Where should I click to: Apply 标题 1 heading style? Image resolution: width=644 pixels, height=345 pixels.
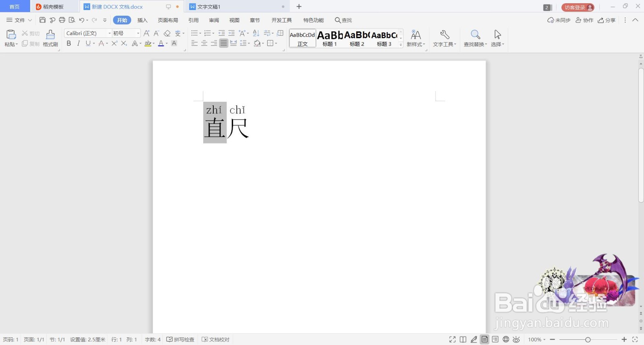[x=330, y=39]
